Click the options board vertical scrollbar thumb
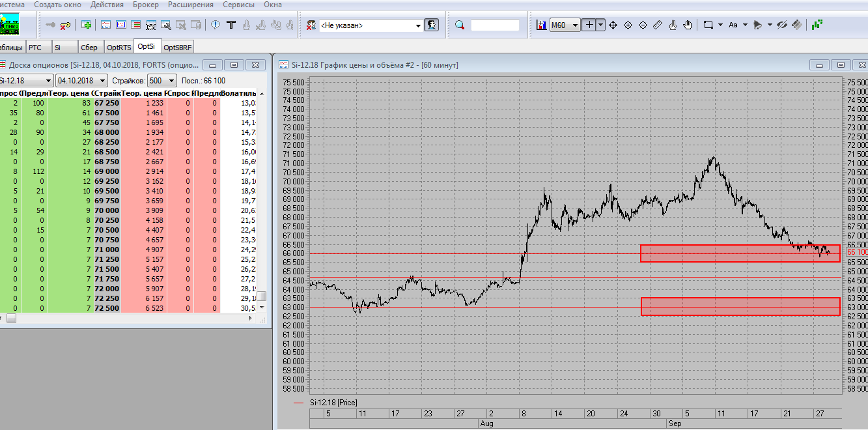Image resolution: width=868 pixels, height=430 pixels. tap(262, 296)
